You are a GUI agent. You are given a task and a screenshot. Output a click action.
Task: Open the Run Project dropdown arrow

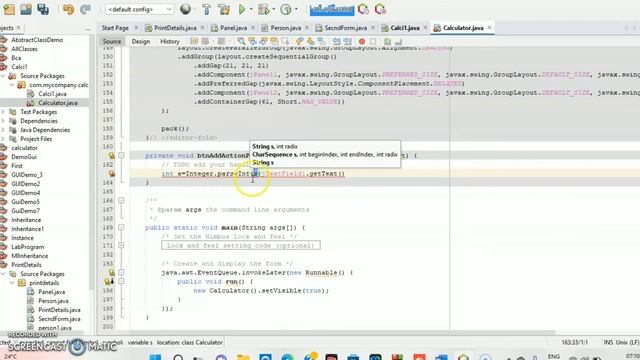coord(251,9)
